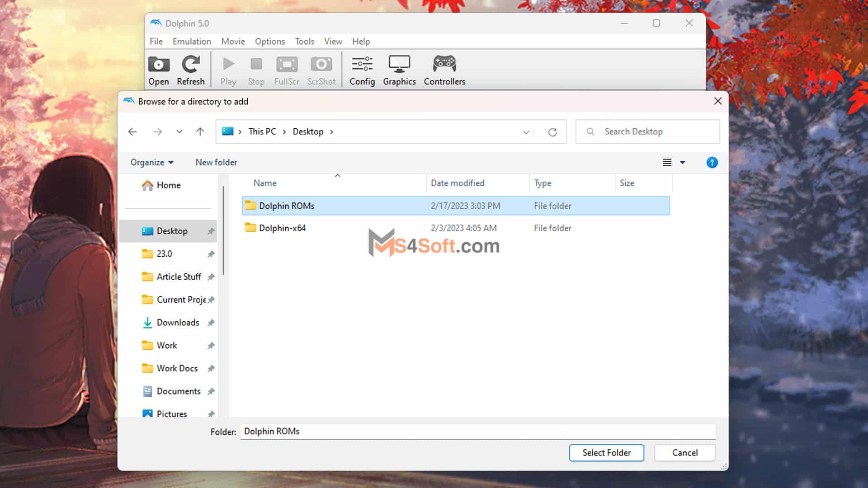The image size is (868, 488).
Task: Select Desktop in the navigation pane
Action: pos(168,231)
